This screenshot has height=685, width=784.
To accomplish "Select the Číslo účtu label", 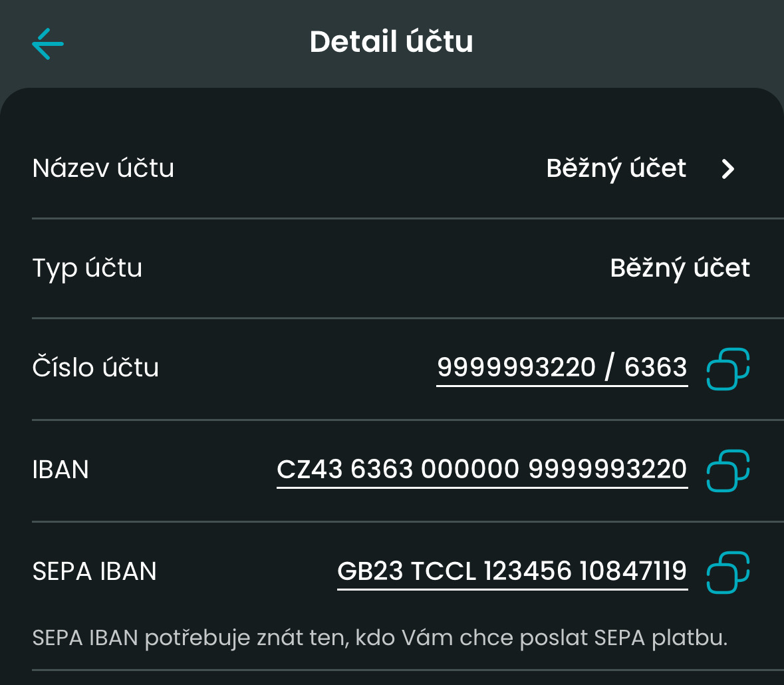I will [x=96, y=367].
